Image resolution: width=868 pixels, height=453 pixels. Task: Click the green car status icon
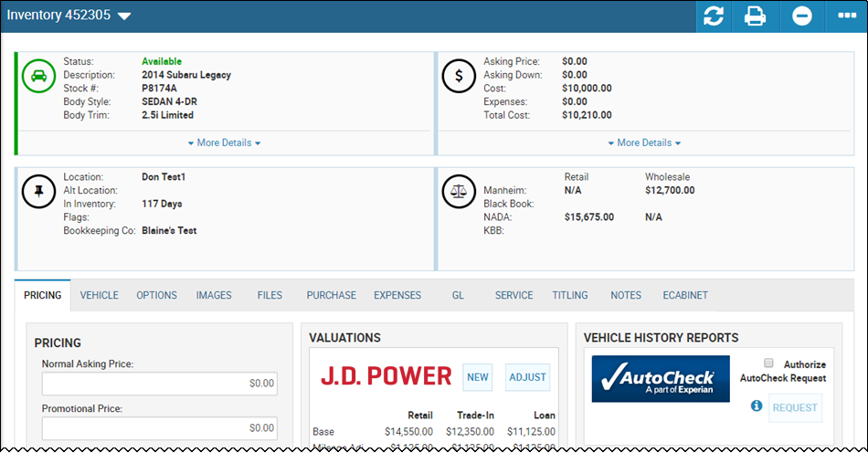coord(38,76)
